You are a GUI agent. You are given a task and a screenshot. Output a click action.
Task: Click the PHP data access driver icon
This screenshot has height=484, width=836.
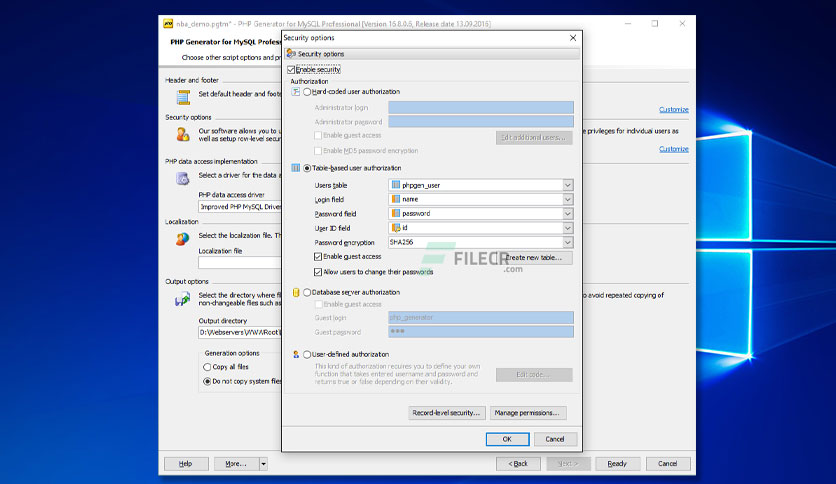[x=183, y=179]
